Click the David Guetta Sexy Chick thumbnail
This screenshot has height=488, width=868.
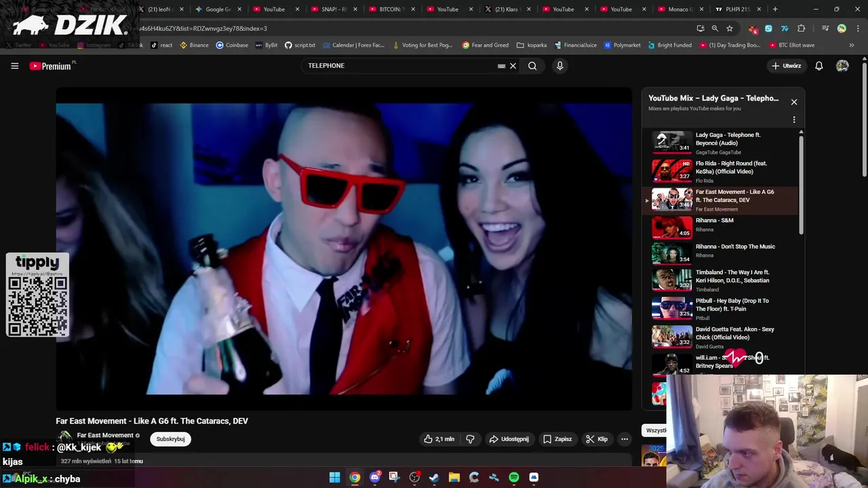[672, 336]
